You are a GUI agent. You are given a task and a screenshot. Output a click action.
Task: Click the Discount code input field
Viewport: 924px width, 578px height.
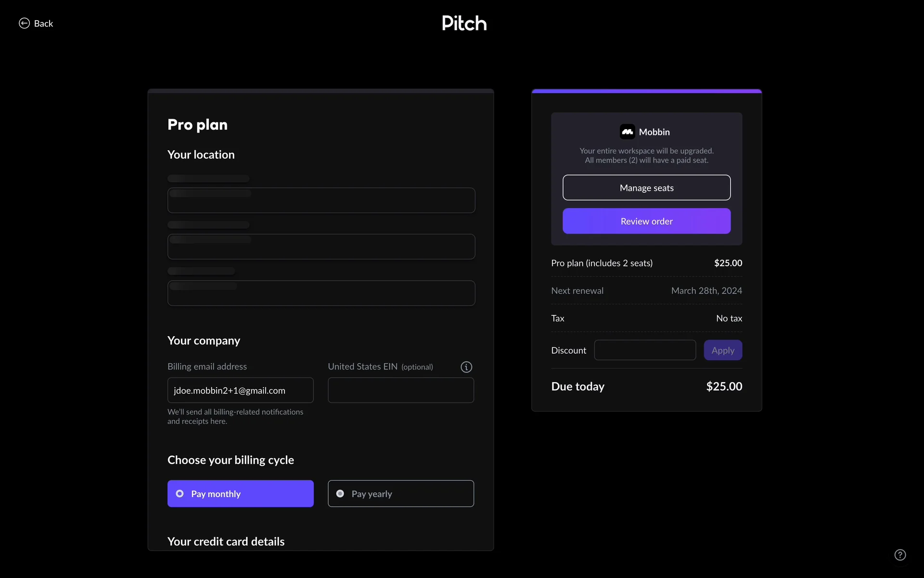645,350
